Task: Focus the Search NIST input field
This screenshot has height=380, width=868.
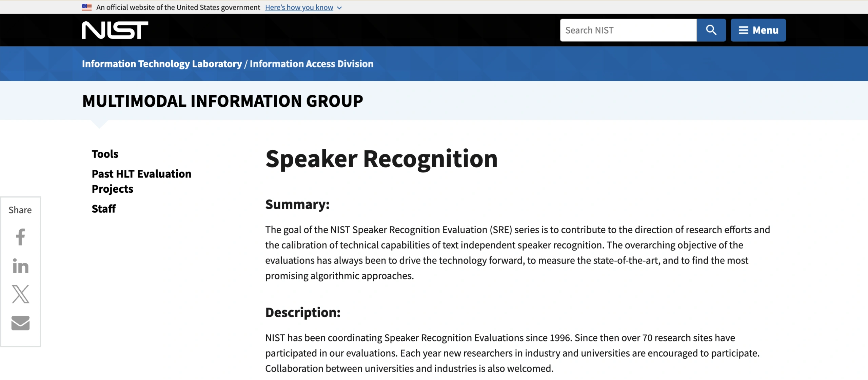Action: tap(628, 30)
